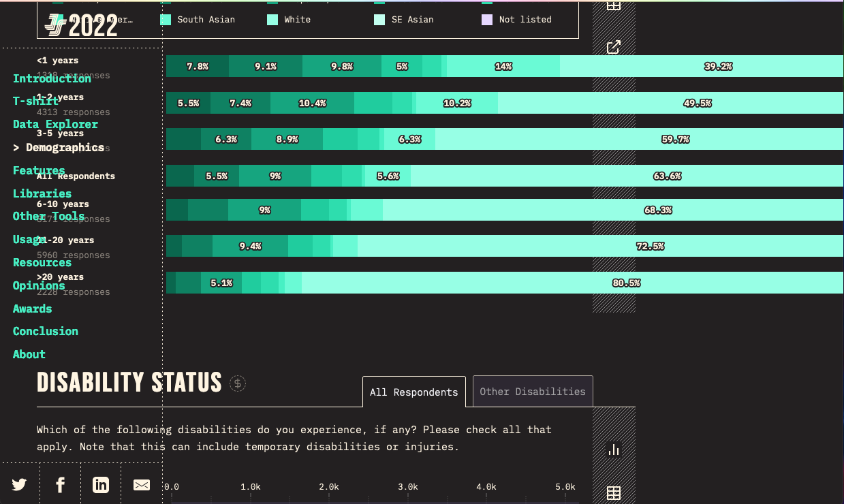Click the 72.5% bar segment
This screenshot has width=844, height=504.
coord(601,246)
